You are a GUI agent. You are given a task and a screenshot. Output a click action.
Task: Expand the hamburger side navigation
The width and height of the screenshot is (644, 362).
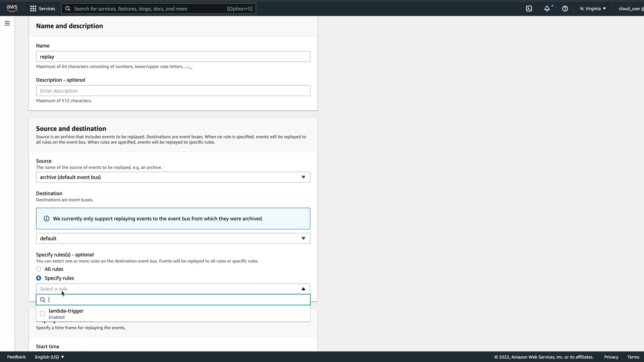coord(7,23)
